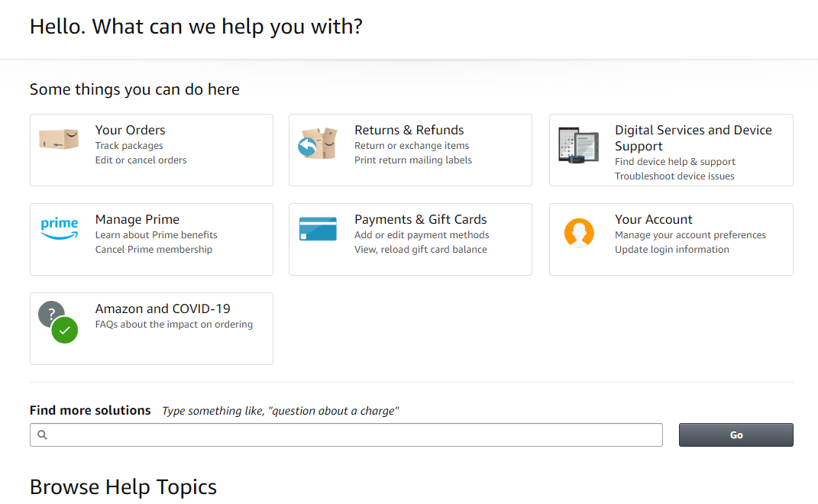This screenshot has height=504, width=818.
Task: Focus the Find more solutions search box
Action: tap(346, 435)
